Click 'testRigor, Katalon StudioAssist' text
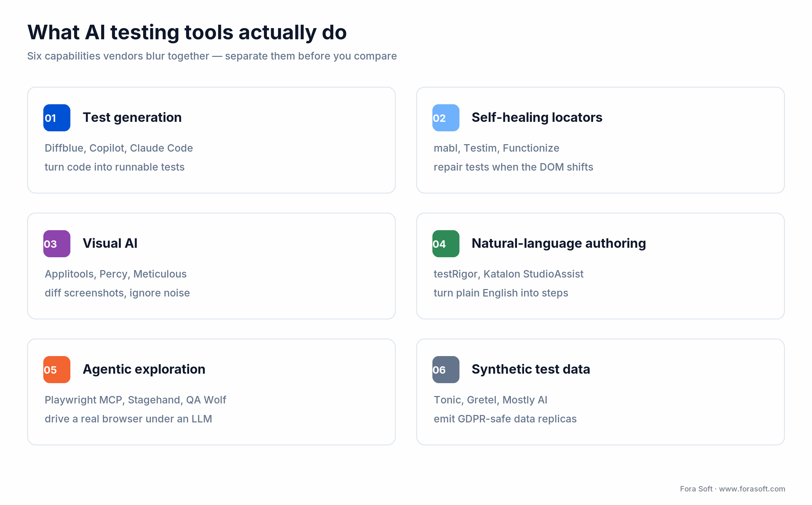This screenshot has width=812, height=505. 509,274
